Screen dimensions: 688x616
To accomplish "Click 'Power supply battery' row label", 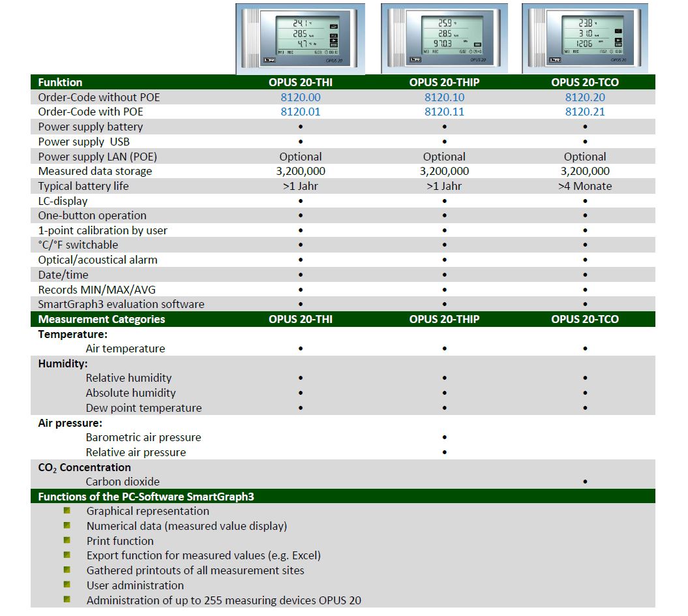I will [91, 127].
